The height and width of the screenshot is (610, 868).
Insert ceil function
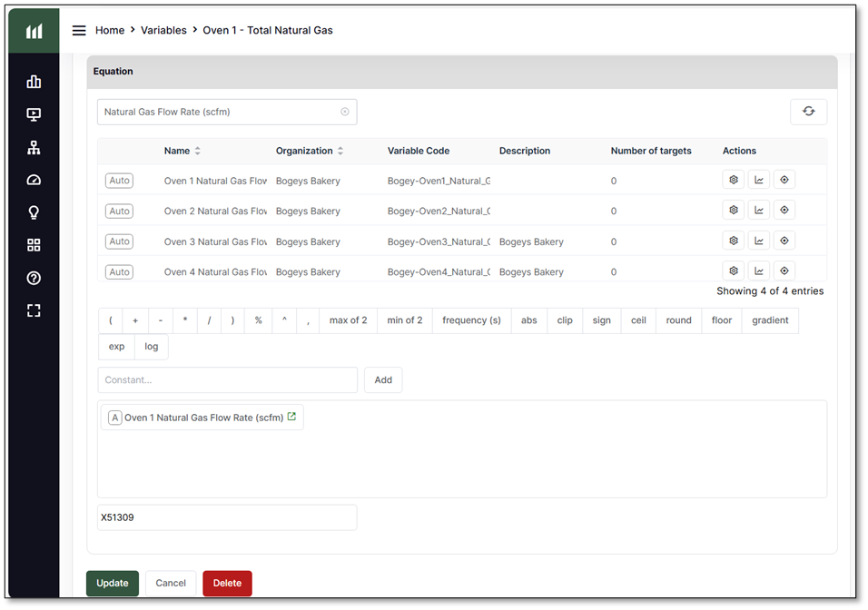point(638,320)
